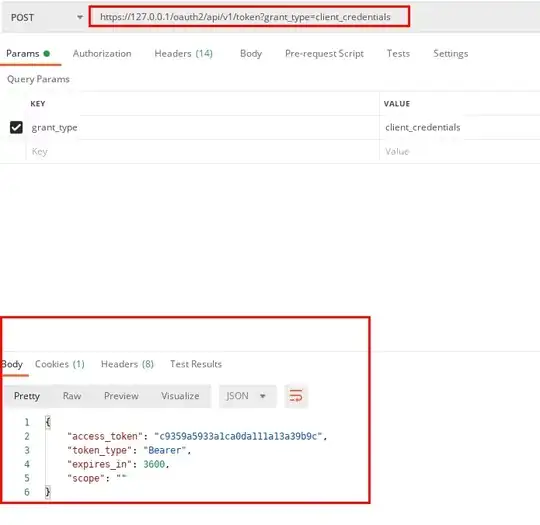The image size is (540, 525).
Task: Open the Settings tab
Action: click(x=450, y=54)
